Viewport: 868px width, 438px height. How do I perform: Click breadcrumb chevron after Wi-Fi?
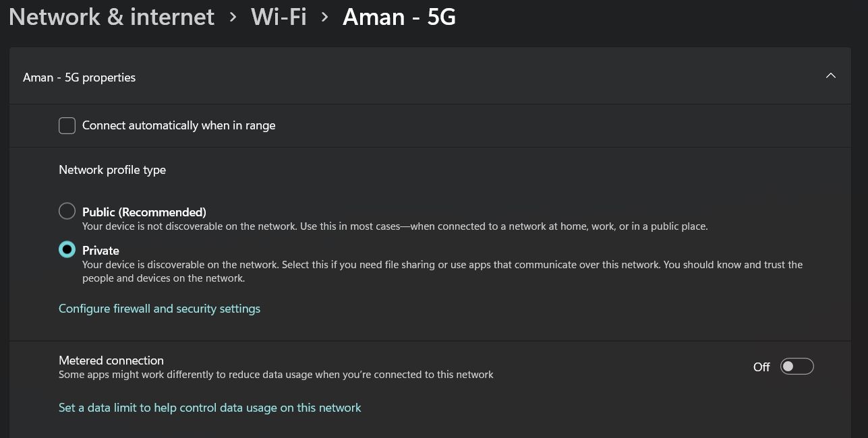(325, 17)
